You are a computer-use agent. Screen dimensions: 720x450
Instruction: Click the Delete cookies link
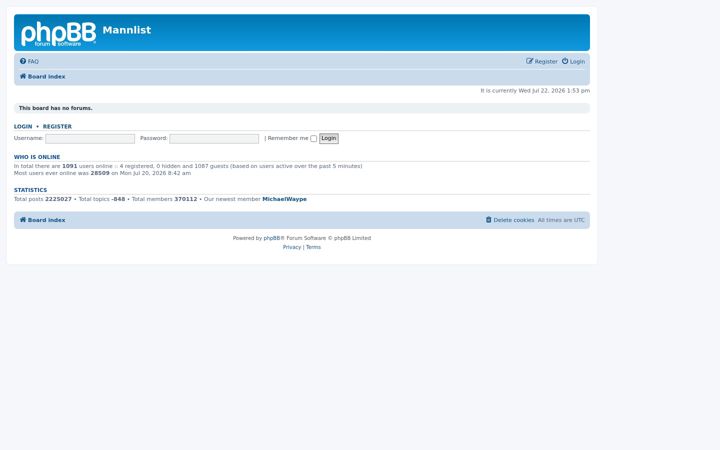(514, 220)
